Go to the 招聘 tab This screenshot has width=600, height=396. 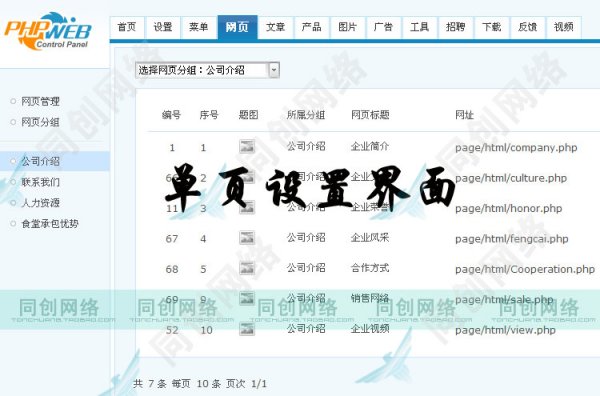point(455,27)
